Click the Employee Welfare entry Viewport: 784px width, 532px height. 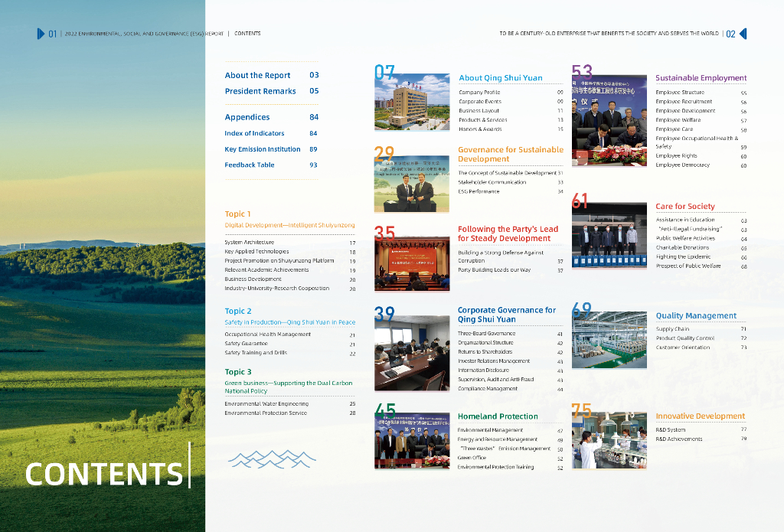click(678, 120)
